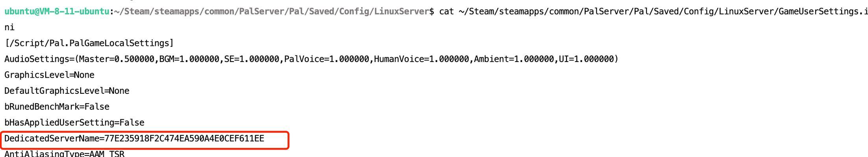
Task: Click the DedicatedServerName hex value
Action: coord(185,139)
